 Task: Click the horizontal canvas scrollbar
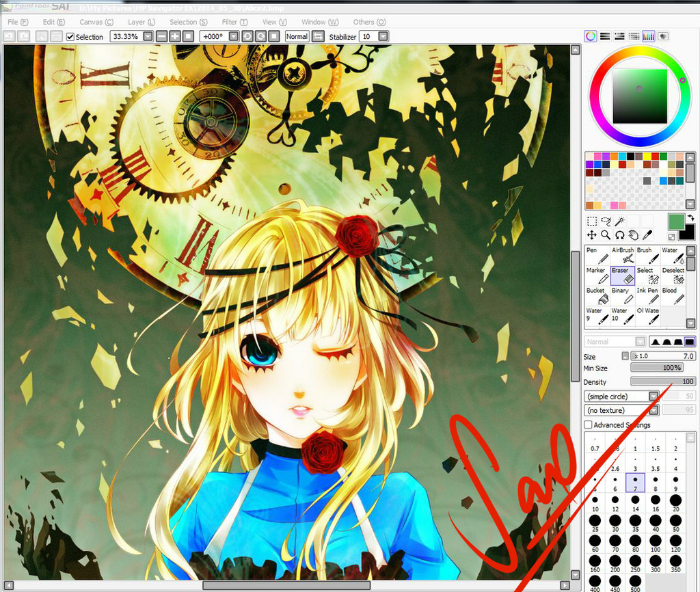286,585
